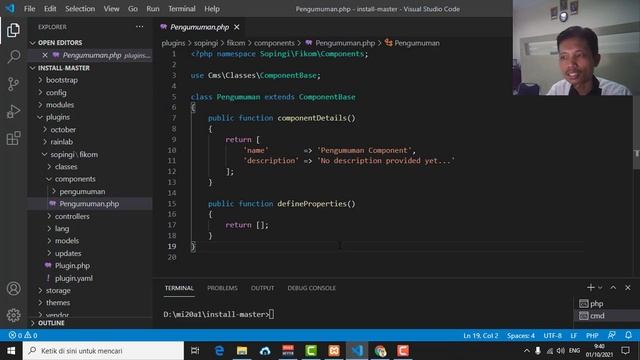The height and width of the screenshot is (360, 640).
Task: Change end of line via LF
Action: pos(573,336)
